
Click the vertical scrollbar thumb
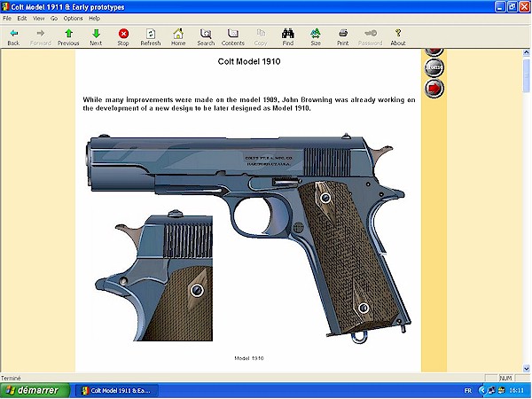point(526,75)
